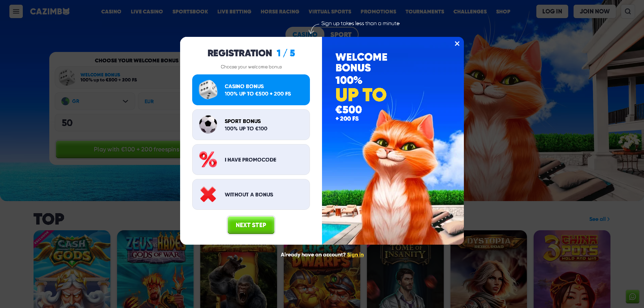Follow the Sign in link
This screenshot has width=644, height=308.
tap(355, 255)
